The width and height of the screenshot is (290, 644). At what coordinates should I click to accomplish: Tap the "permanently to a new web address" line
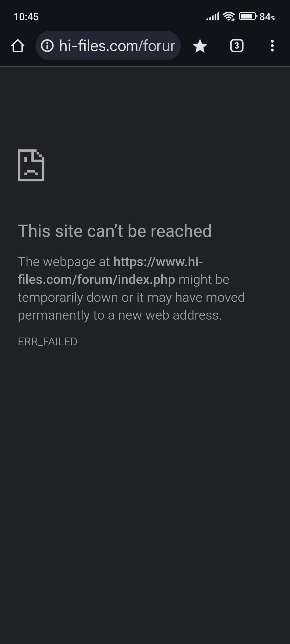120,315
